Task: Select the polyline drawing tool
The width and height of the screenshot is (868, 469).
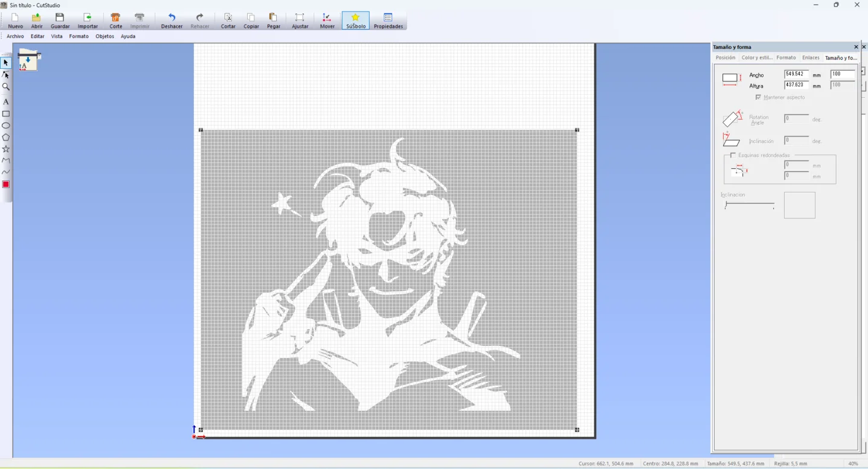Action: pos(6,161)
